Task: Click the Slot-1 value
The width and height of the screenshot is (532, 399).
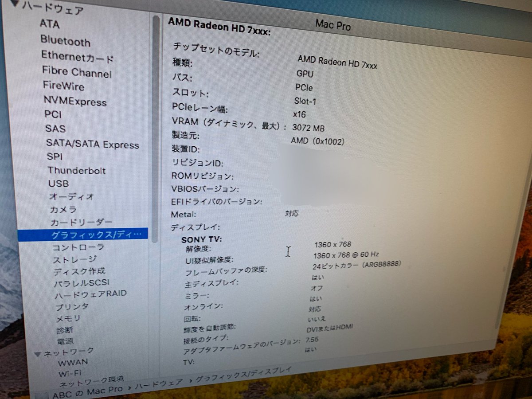Action: (305, 101)
